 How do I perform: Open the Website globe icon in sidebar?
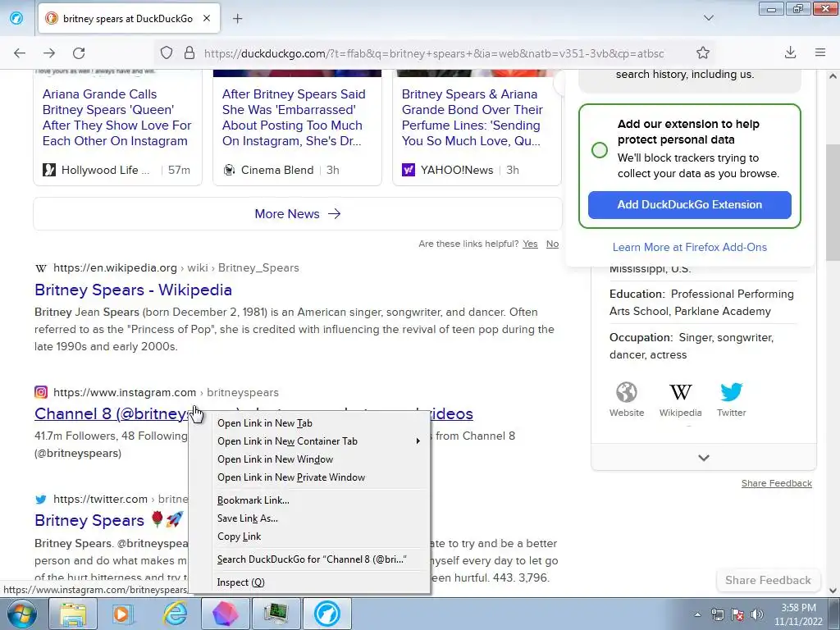pos(626,392)
